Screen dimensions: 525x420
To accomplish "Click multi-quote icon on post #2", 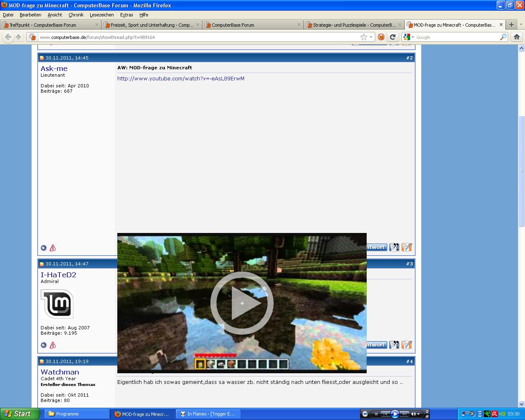I will click(x=394, y=247).
